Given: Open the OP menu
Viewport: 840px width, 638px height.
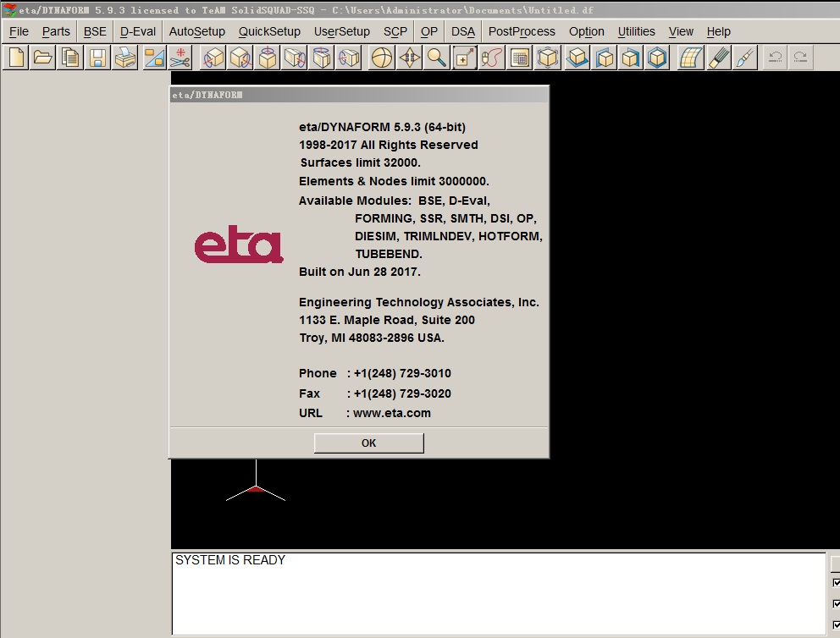Looking at the screenshot, I should tap(429, 31).
